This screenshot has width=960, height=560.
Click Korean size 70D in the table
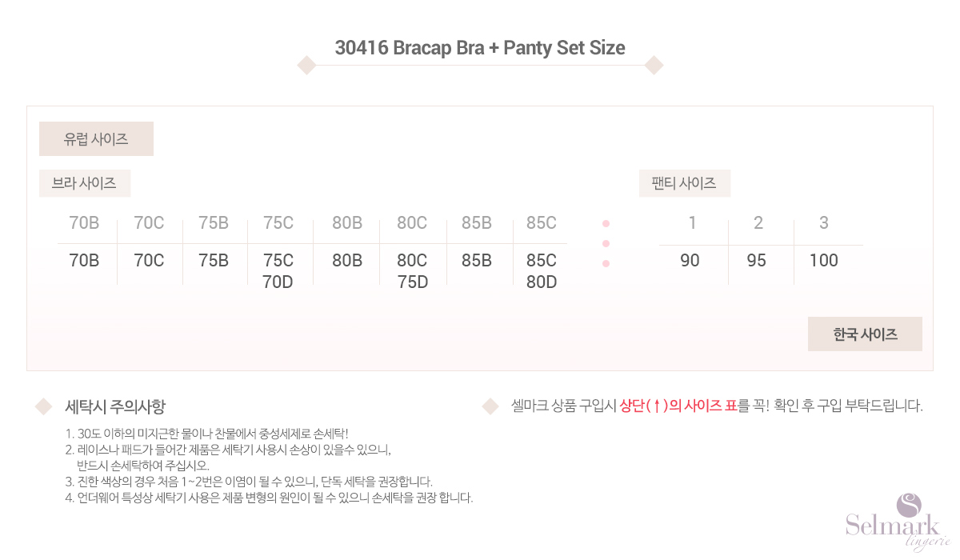tap(278, 282)
